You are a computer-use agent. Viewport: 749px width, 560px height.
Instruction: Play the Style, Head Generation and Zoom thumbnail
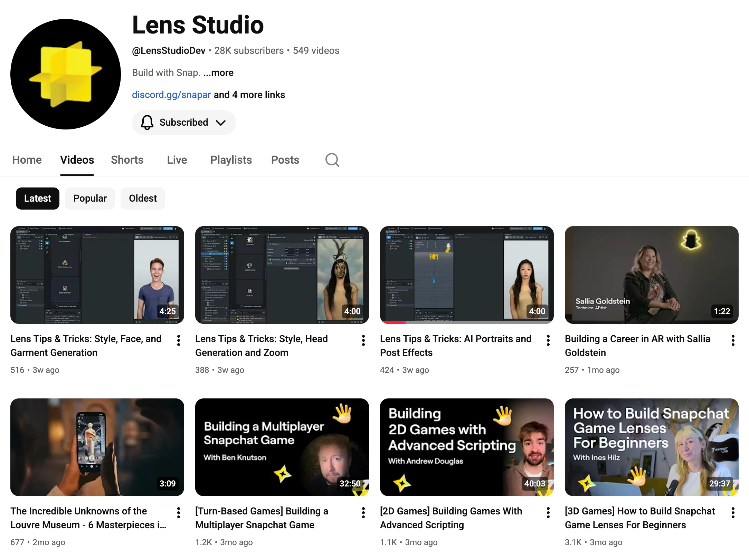coord(282,275)
